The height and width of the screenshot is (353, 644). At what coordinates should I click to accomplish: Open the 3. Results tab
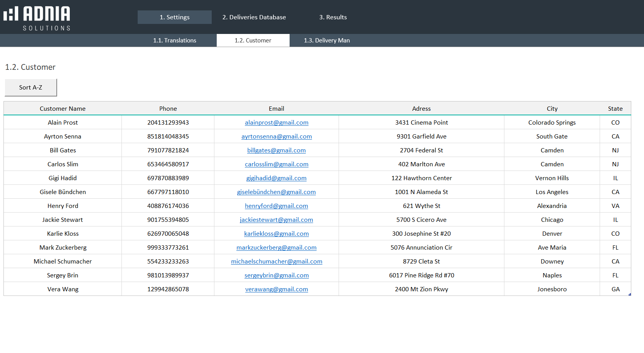pyautogui.click(x=333, y=17)
